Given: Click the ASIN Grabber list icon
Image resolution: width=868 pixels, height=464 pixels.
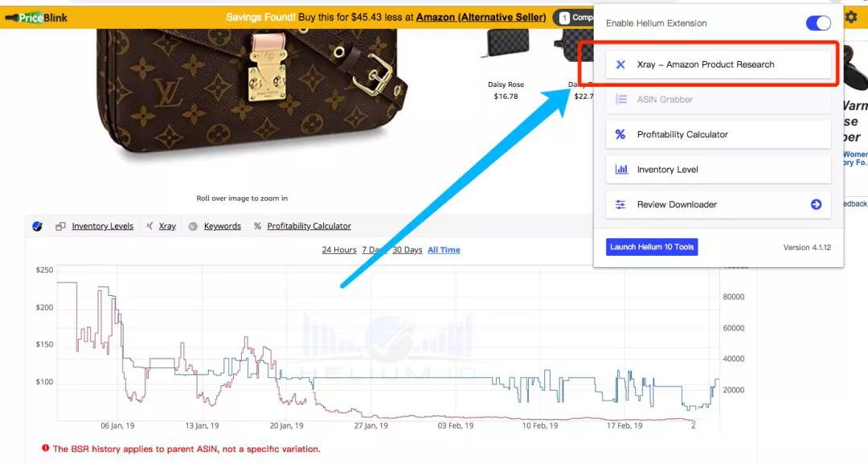Looking at the screenshot, I should (x=621, y=99).
